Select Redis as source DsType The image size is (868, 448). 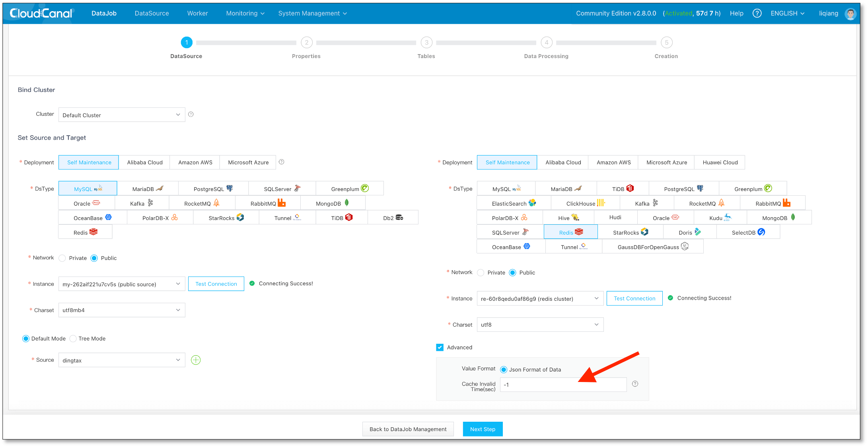pos(85,232)
